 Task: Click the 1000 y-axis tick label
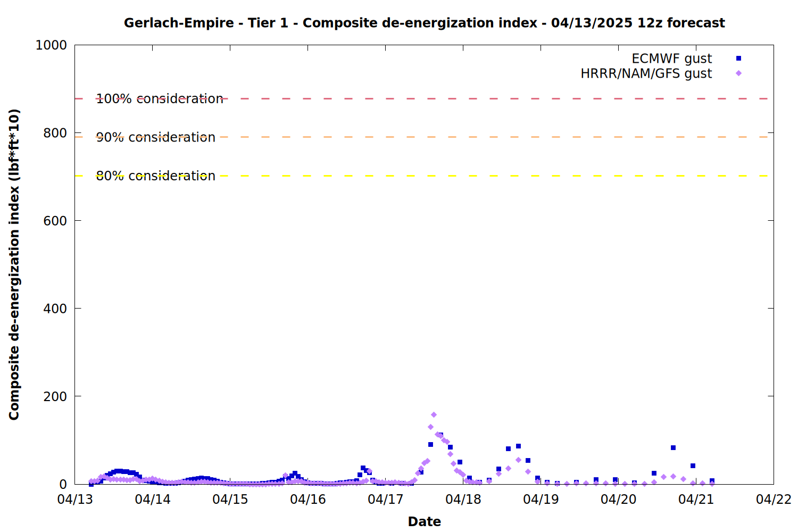point(51,45)
